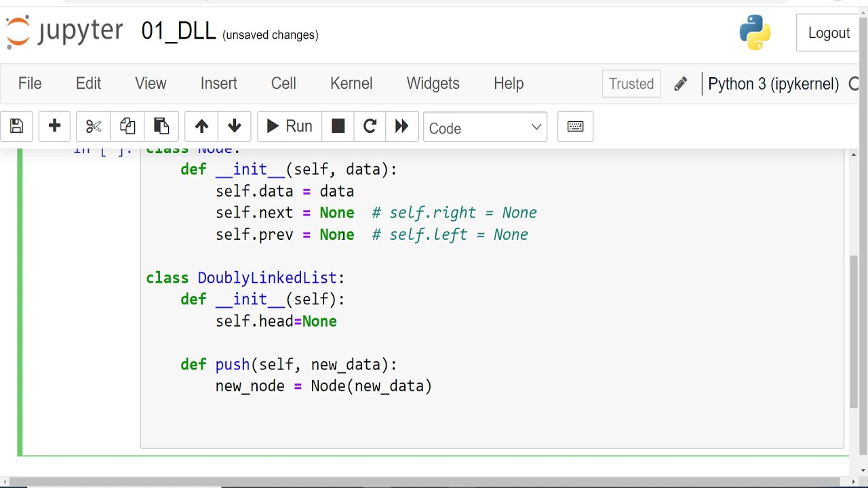Restart and run all cells with the fast-forward icon
The width and height of the screenshot is (868, 488).
click(x=402, y=126)
